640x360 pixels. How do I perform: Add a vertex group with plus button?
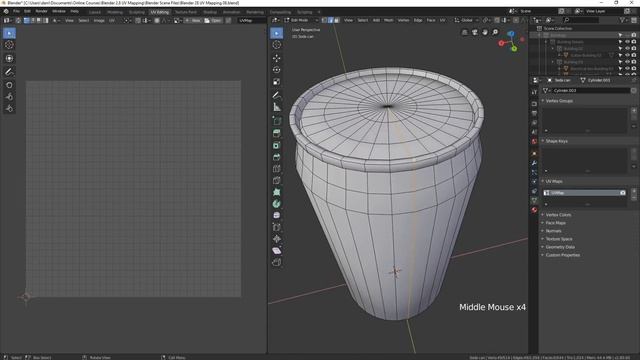(634, 111)
